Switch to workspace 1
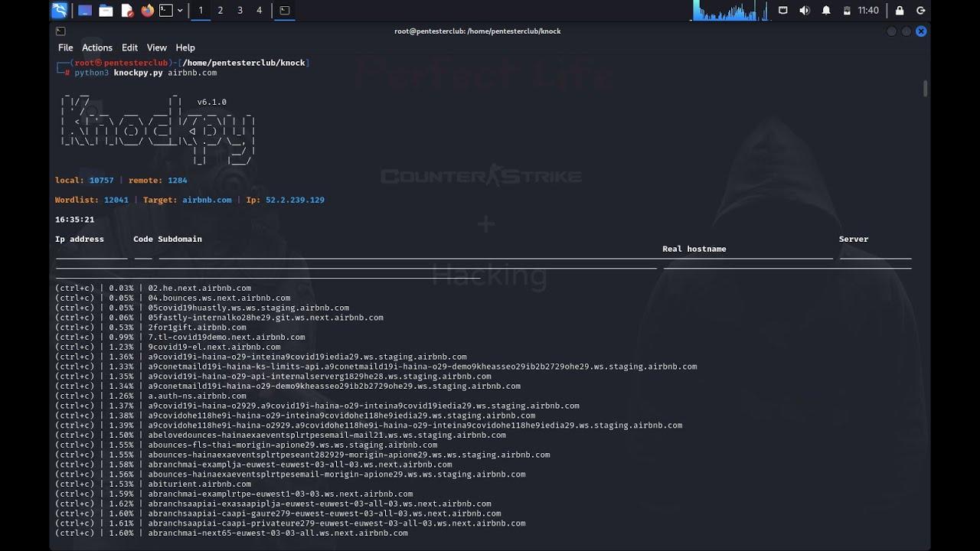Screen dimensions: 980x551 [201, 11]
